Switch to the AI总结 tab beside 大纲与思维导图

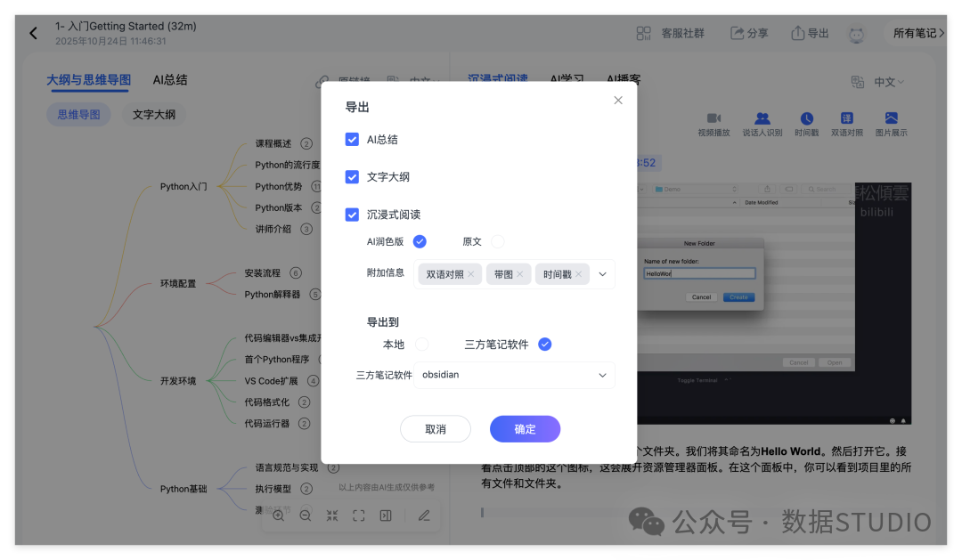click(x=170, y=80)
